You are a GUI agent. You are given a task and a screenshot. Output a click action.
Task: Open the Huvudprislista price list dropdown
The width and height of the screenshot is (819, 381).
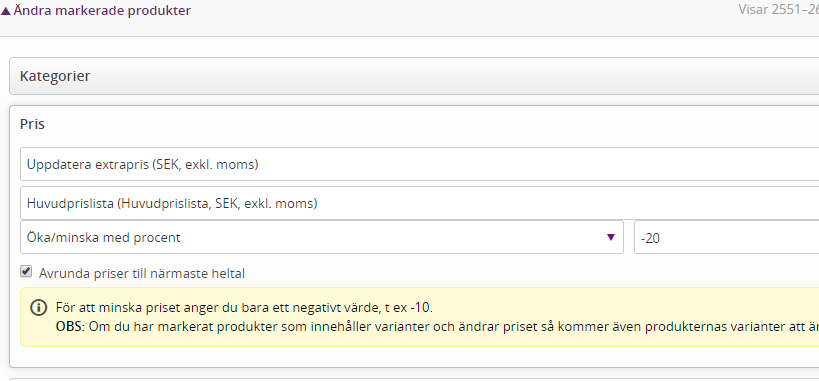(x=419, y=203)
